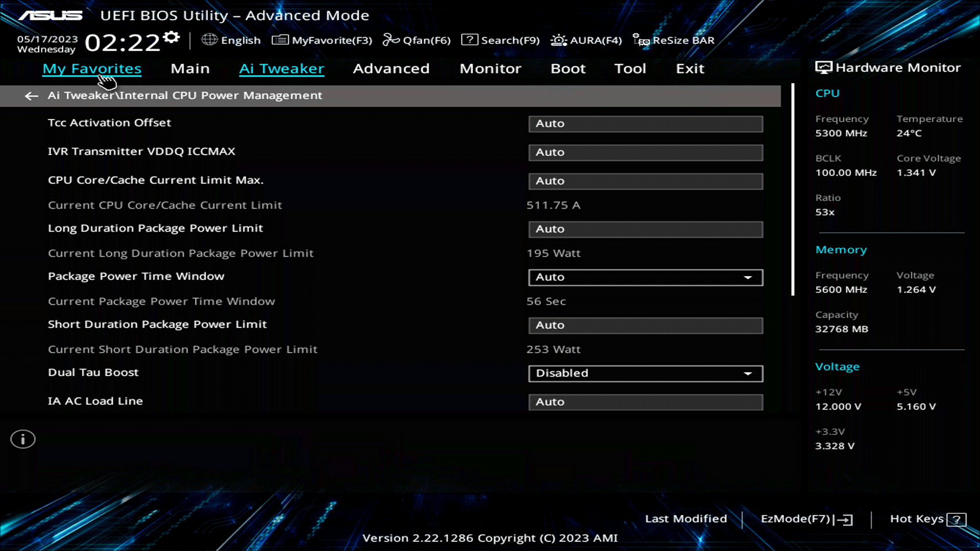Switch to the Advanced tab

(x=391, y=68)
